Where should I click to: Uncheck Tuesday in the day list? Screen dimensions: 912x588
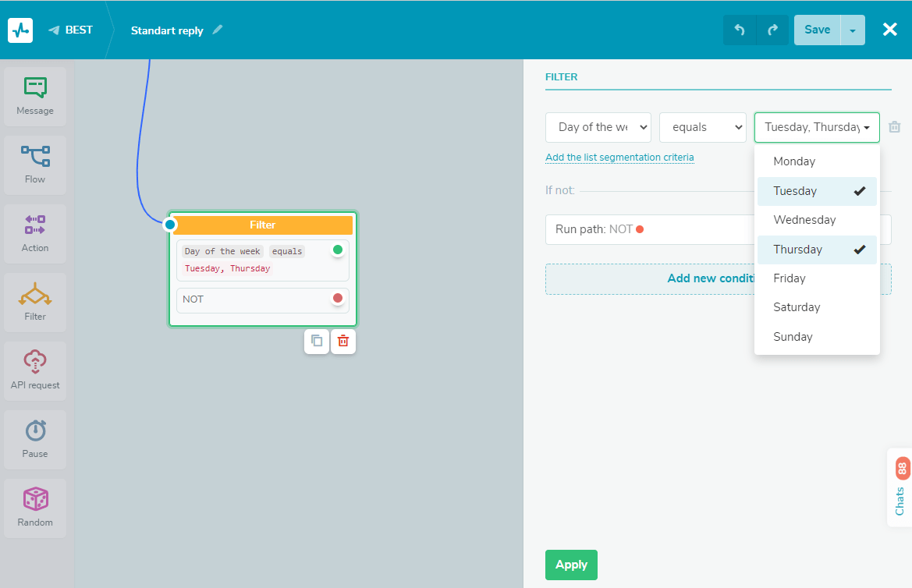click(816, 191)
